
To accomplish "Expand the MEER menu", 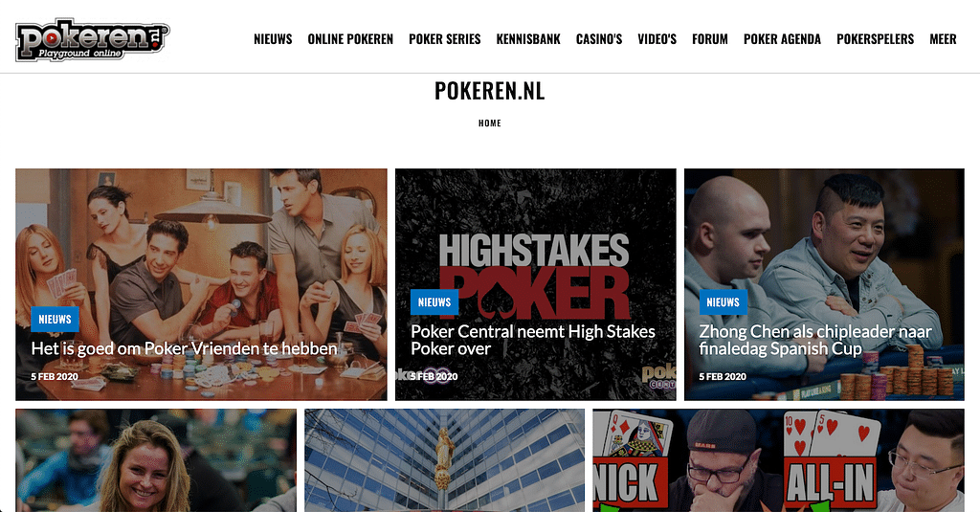I will pyautogui.click(x=943, y=39).
